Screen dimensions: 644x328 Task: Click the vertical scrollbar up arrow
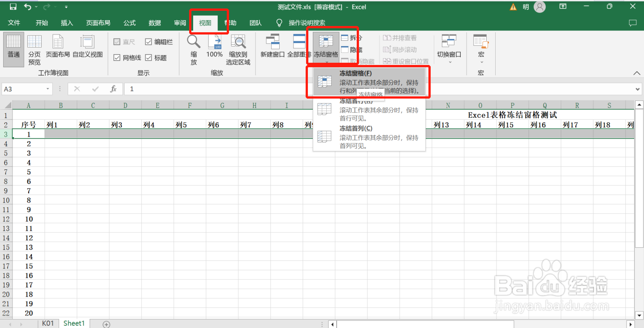[640, 105]
